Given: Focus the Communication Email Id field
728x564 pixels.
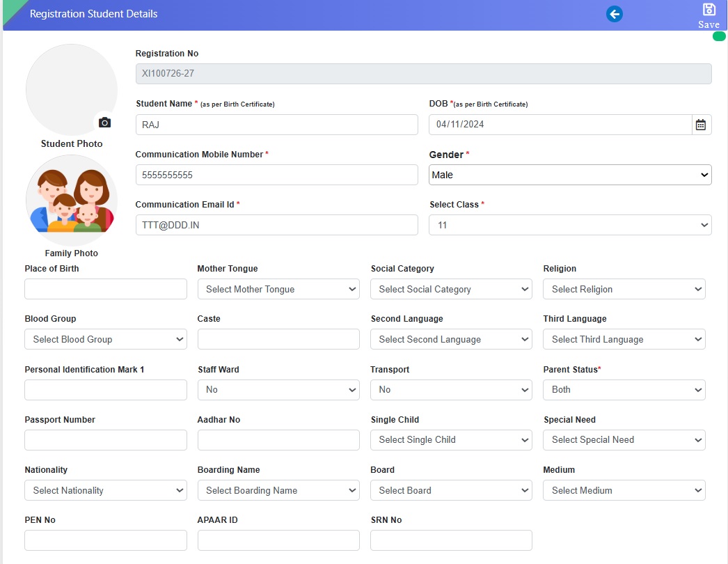Looking at the screenshot, I should 276,225.
